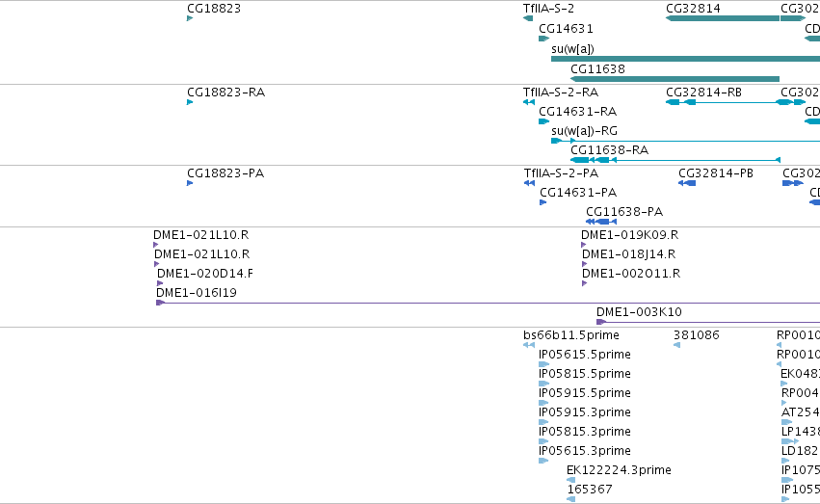Click the DME1-019K09.R clone end

(584, 245)
